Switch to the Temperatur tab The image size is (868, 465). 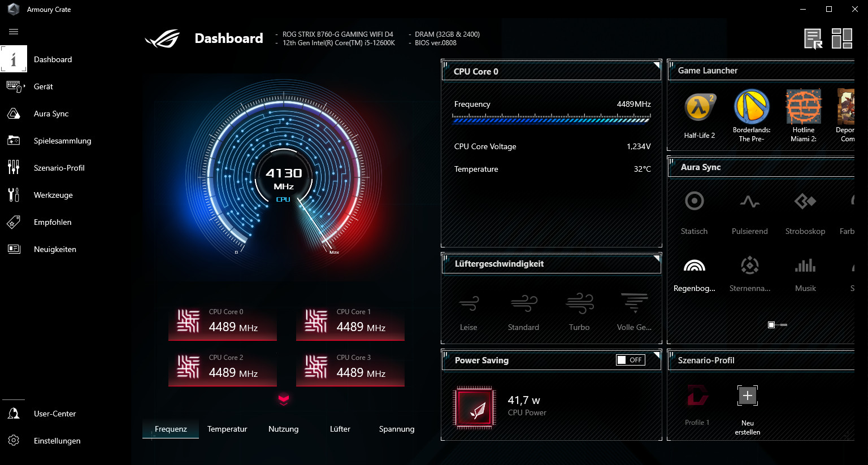227,429
